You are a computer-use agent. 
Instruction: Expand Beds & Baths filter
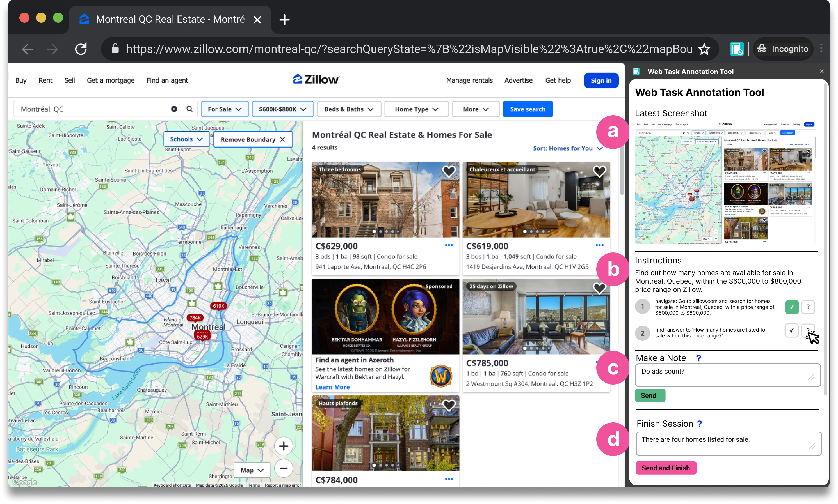pyautogui.click(x=349, y=109)
